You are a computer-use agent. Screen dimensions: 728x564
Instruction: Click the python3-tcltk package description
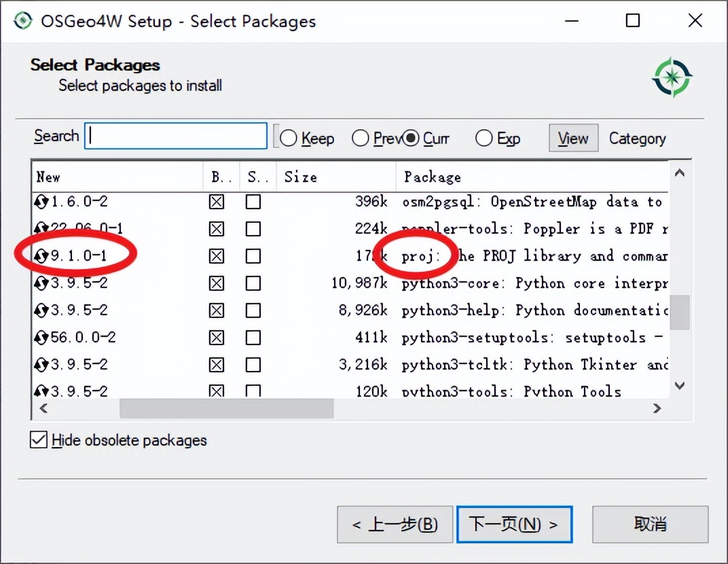(535, 365)
